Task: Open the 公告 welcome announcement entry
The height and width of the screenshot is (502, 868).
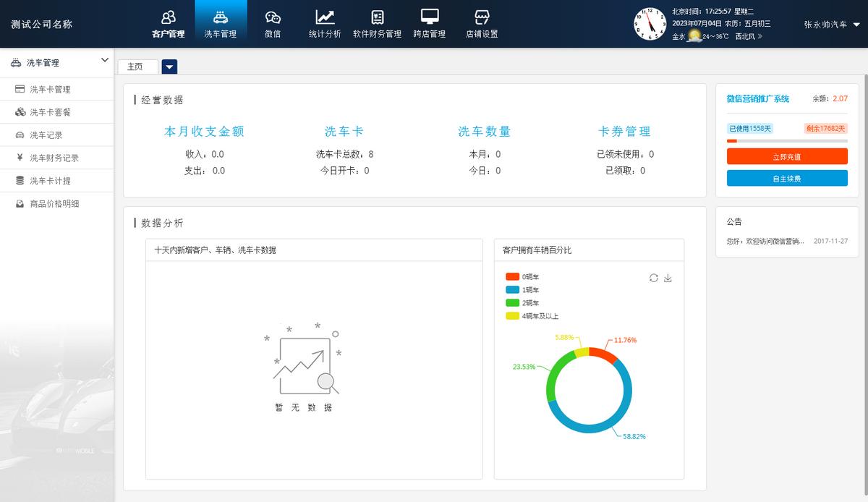Action: [x=765, y=242]
